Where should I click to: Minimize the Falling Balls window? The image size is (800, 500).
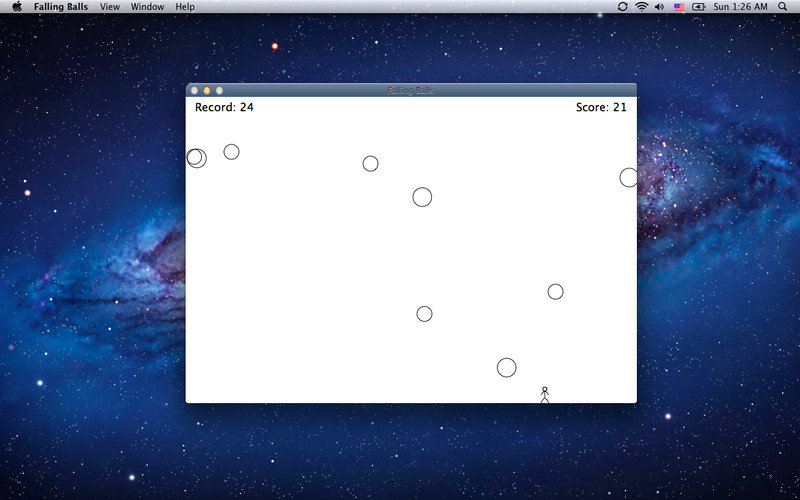(x=207, y=90)
